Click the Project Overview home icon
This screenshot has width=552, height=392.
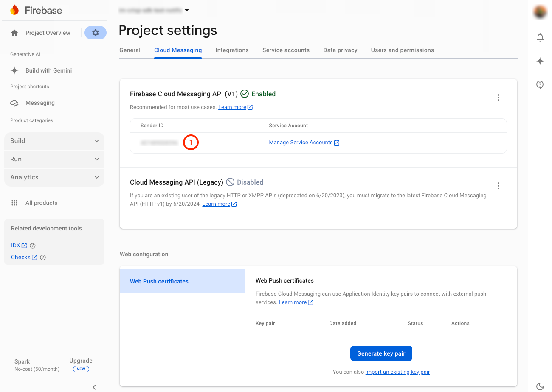14,33
